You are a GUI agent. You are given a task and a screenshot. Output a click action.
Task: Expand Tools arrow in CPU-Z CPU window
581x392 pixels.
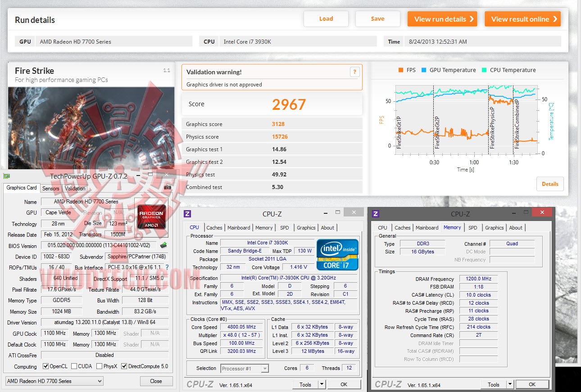[322, 384]
